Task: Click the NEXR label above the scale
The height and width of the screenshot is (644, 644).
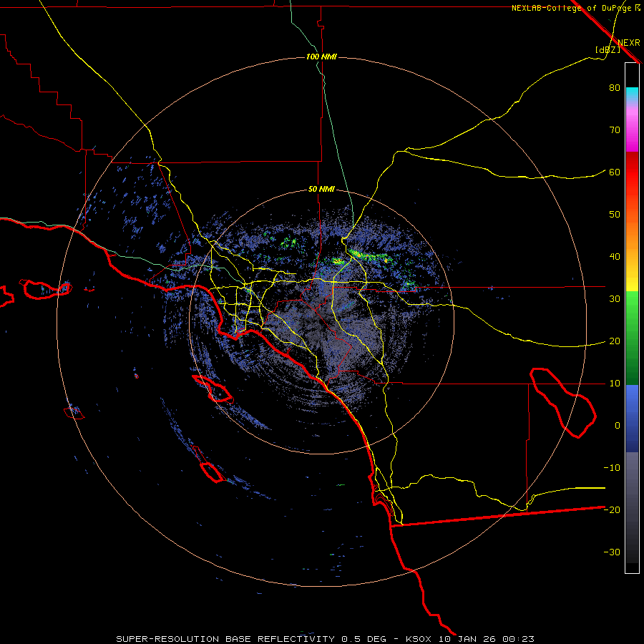Action: point(629,43)
